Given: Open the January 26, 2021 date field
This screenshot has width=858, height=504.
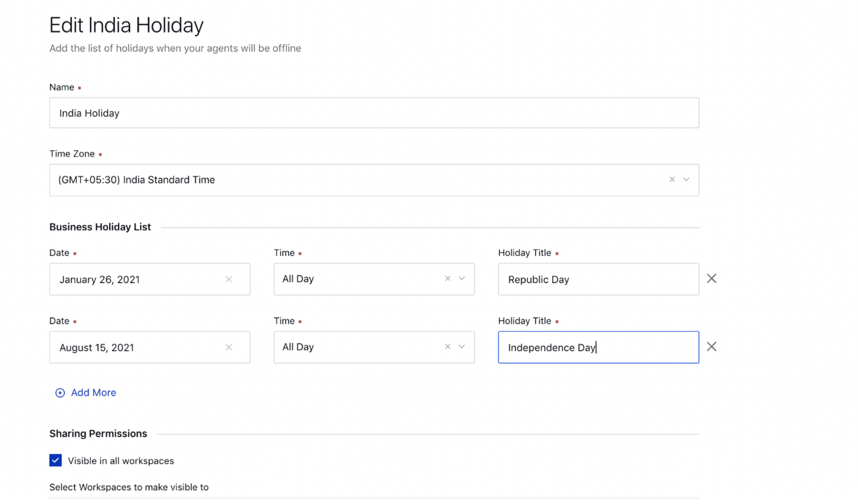Looking at the screenshot, I should [150, 279].
